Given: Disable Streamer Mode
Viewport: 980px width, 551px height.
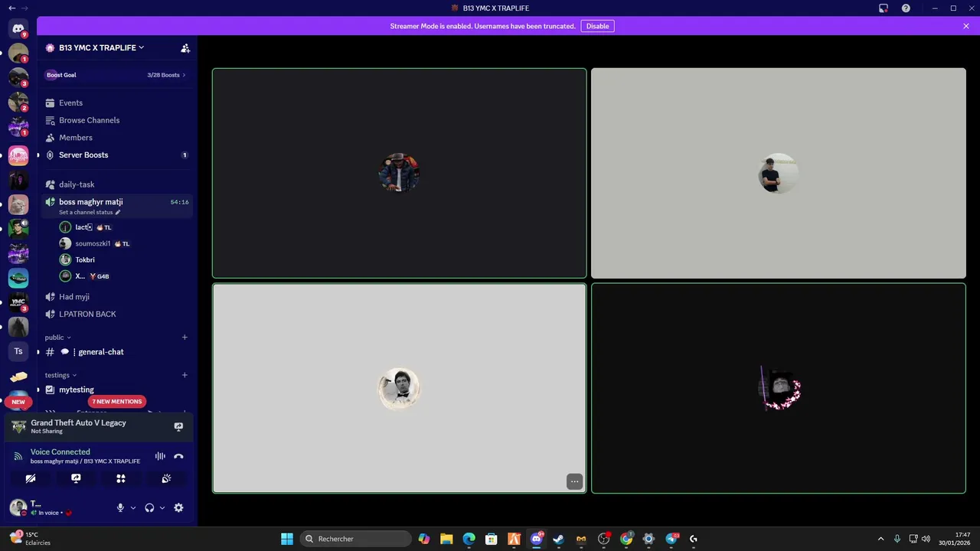Looking at the screenshot, I should click(x=597, y=26).
